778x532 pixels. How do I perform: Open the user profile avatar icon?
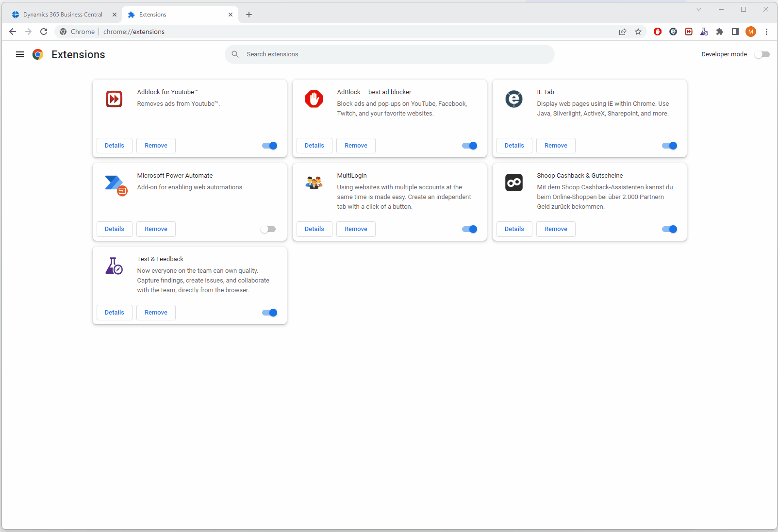[751, 32]
